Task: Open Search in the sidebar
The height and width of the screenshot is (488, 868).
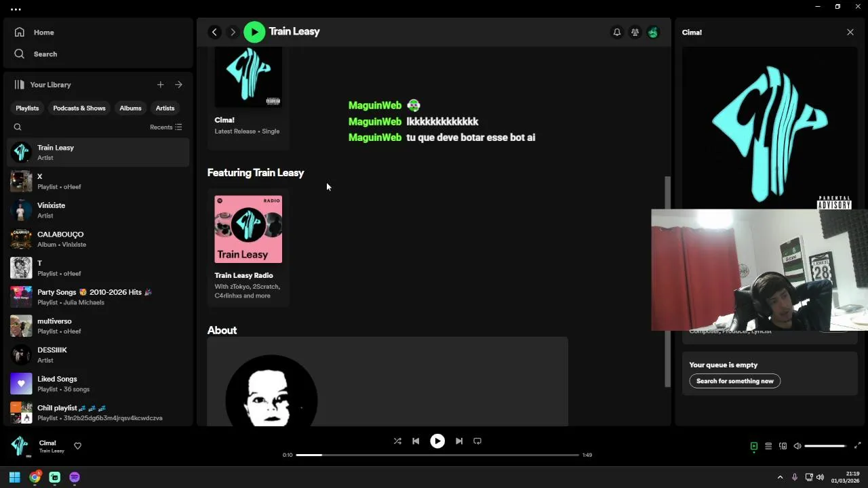Action: [x=35, y=54]
